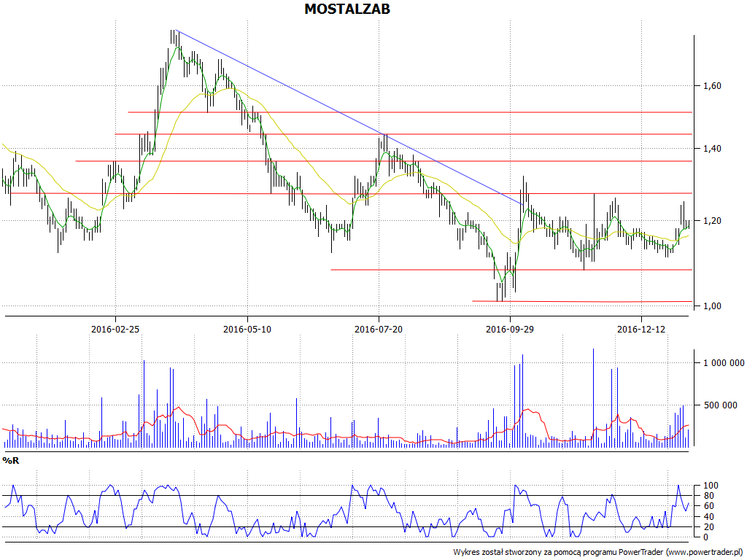
Task: Click the 1,00 price axis label
Action: (x=712, y=306)
